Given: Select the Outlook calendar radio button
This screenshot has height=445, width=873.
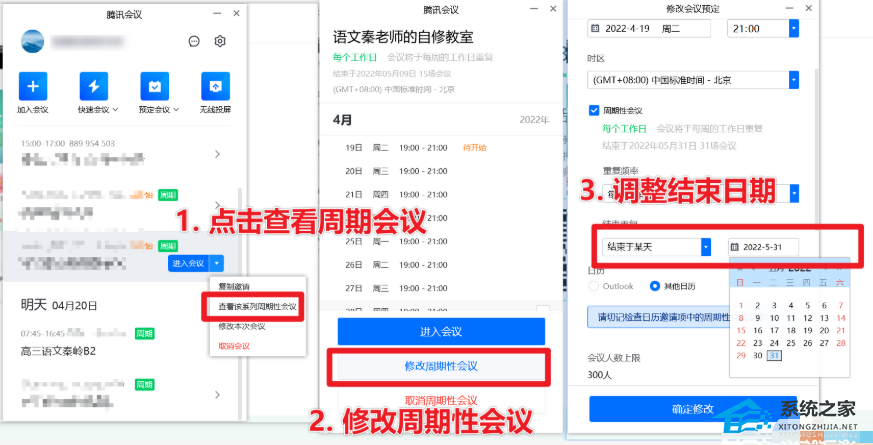Looking at the screenshot, I should pyautogui.click(x=594, y=286).
